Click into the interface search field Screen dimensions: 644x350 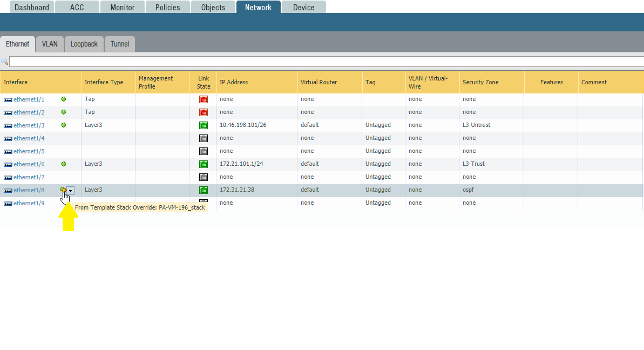pos(324,62)
